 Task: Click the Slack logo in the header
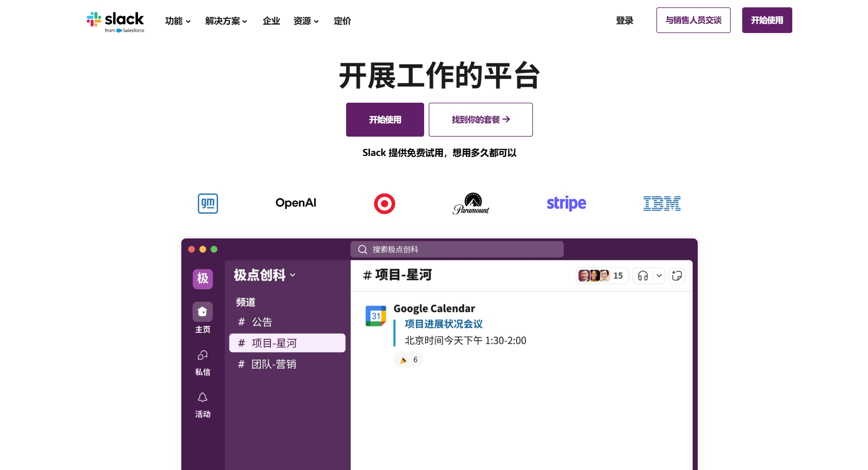[x=115, y=22]
